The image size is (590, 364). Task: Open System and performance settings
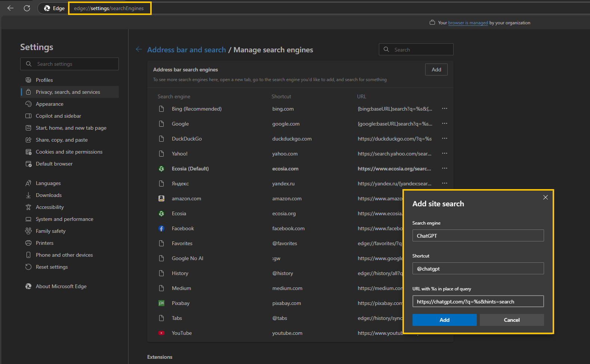tap(69, 219)
